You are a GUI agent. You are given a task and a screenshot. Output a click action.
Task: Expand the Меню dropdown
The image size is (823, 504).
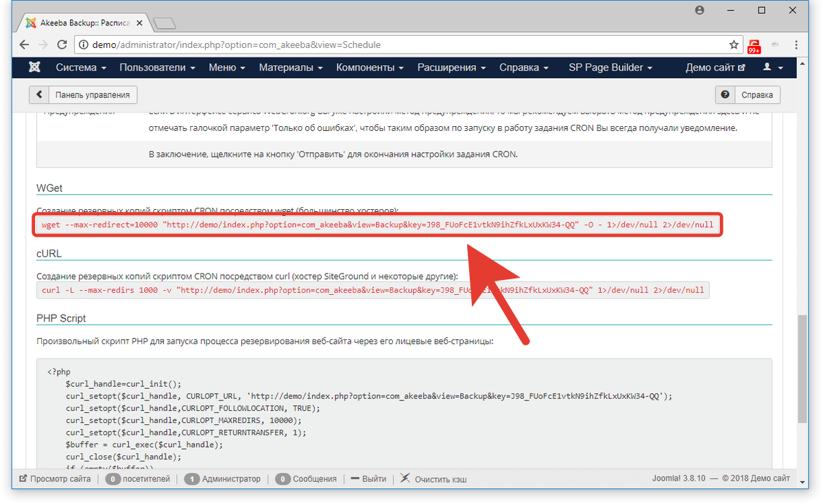227,67
